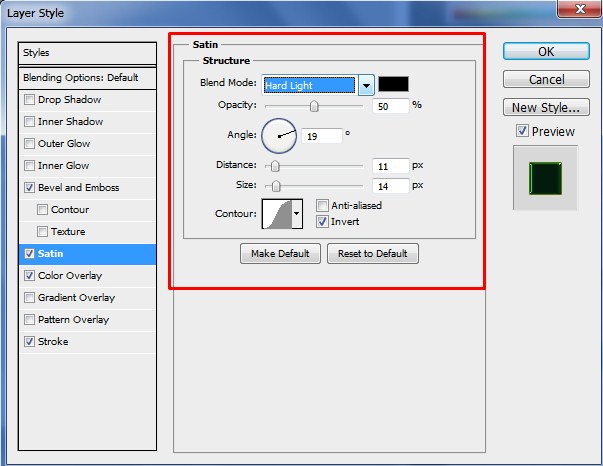This screenshot has height=466, width=603.
Task: Close the Layer Style dialog
Action: tap(580, 9)
